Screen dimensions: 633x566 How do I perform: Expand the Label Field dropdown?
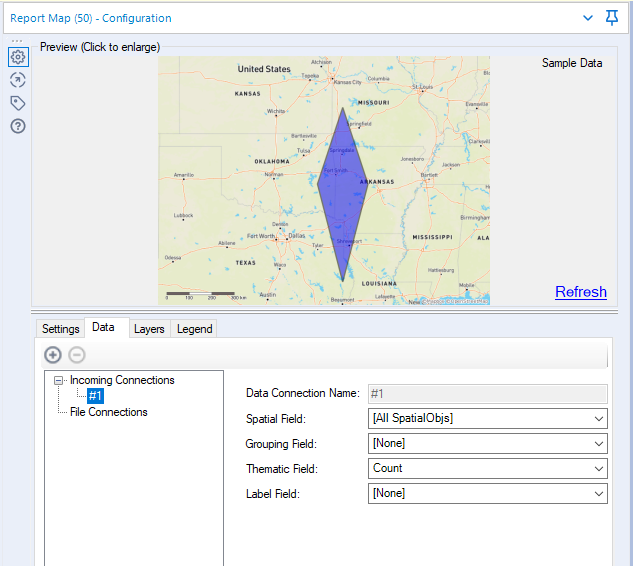point(487,493)
